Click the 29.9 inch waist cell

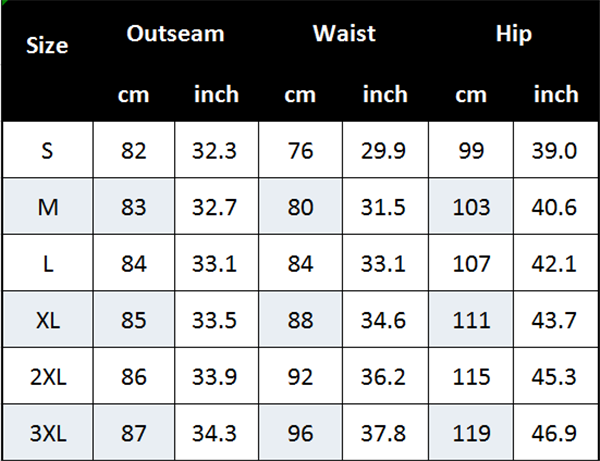point(385,151)
